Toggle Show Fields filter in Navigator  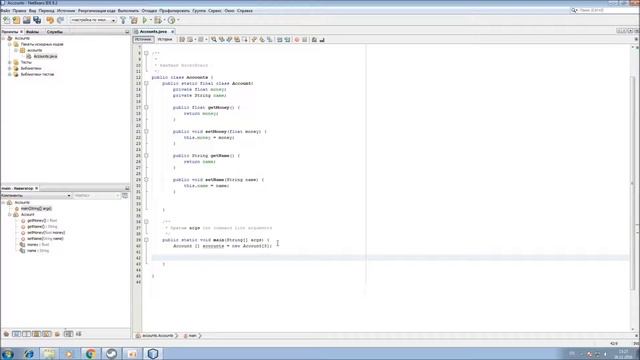[x=16, y=334]
